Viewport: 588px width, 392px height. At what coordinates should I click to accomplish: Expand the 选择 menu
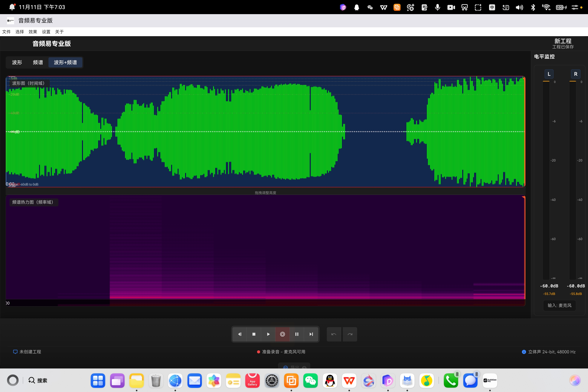pos(19,32)
